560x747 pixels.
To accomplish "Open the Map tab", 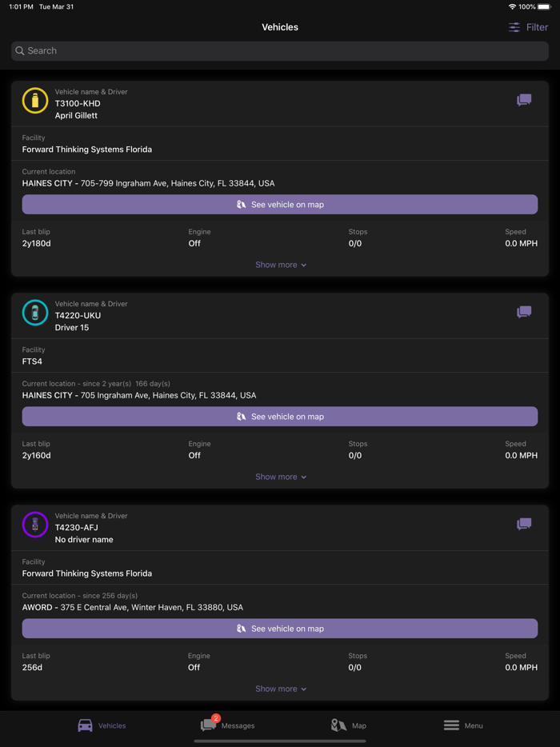I will click(347, 725).
